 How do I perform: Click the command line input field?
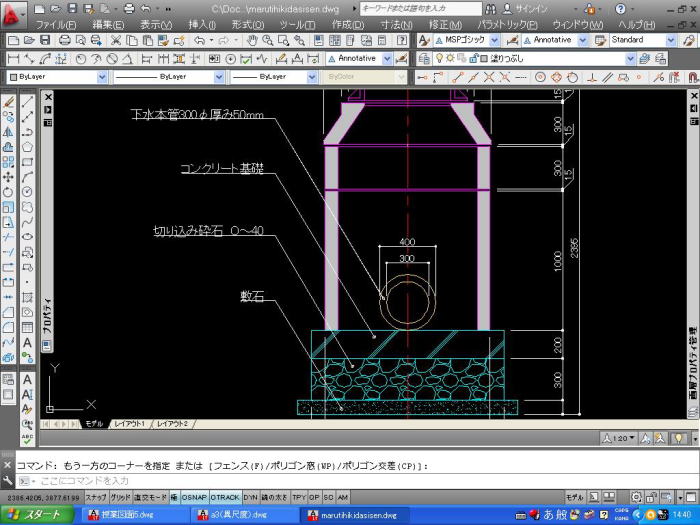357,481
